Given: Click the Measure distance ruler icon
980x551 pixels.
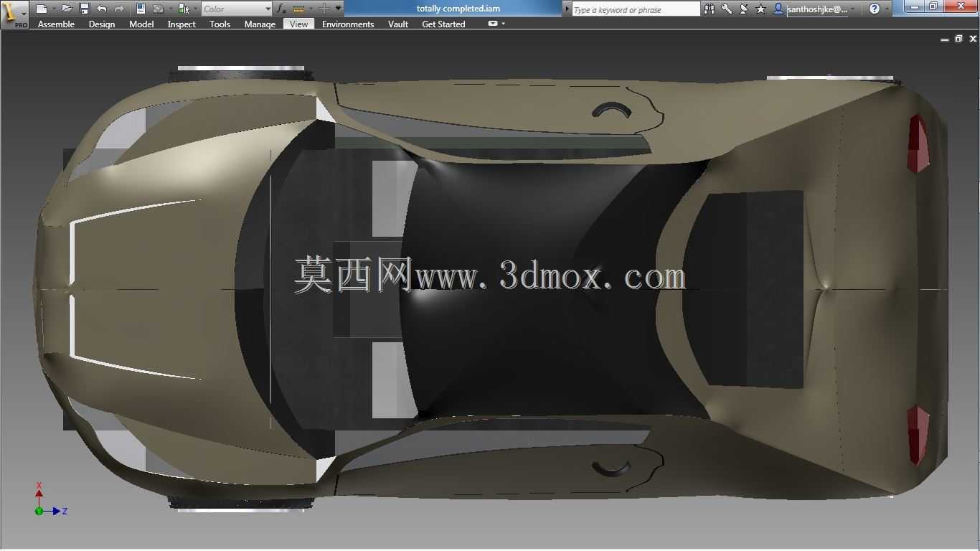Looking at the screenshot, I should 298,9.
